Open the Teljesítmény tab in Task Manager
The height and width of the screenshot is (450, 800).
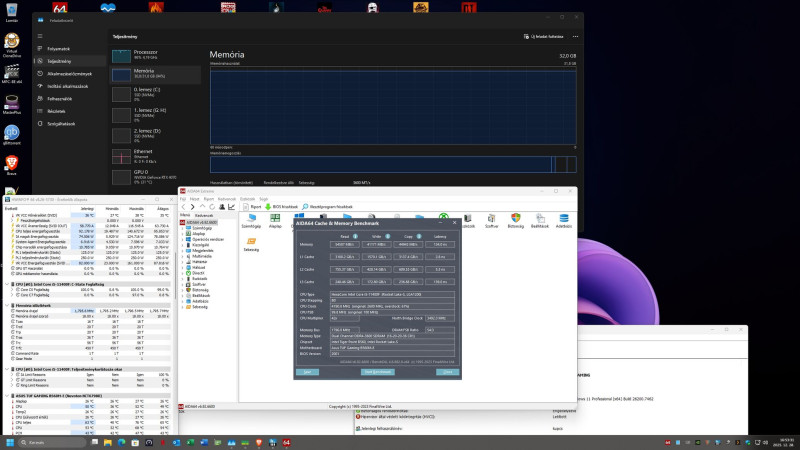60,61
